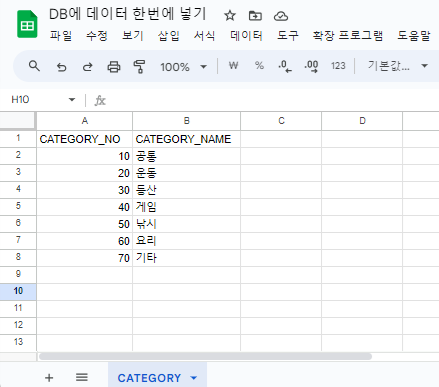439x387 pixels.
Task: Open the default font dropdown
Action: coord(398,66)
